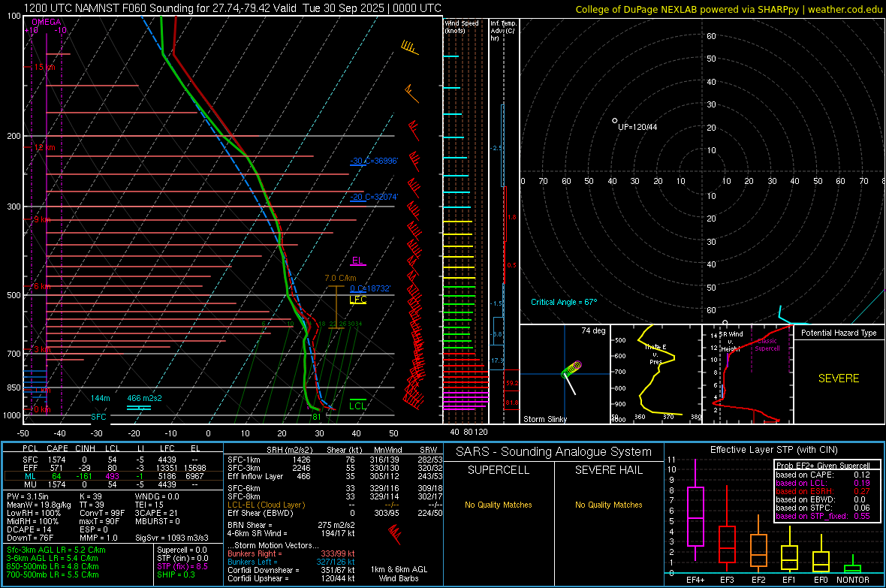Click the based on ESRH: 0.27 line
Image resolution: width=886 pixels, height=588 pixels.
click(x=823, y=491)
